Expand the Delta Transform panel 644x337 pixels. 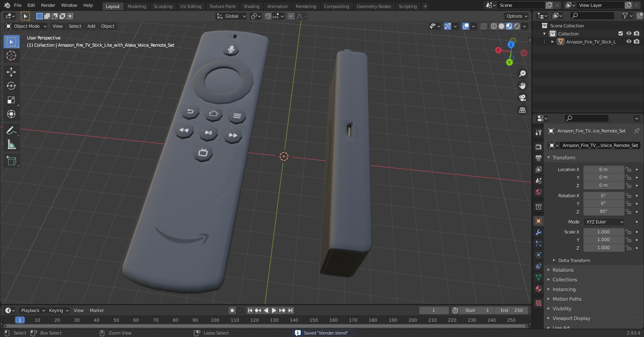574,261
